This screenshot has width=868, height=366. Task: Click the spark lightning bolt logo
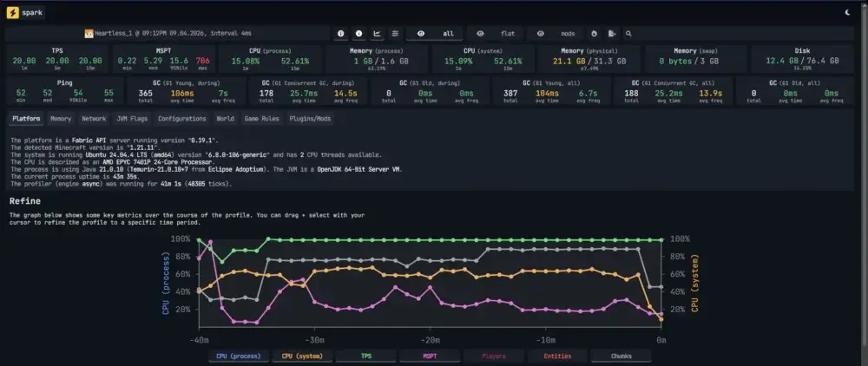14,12
